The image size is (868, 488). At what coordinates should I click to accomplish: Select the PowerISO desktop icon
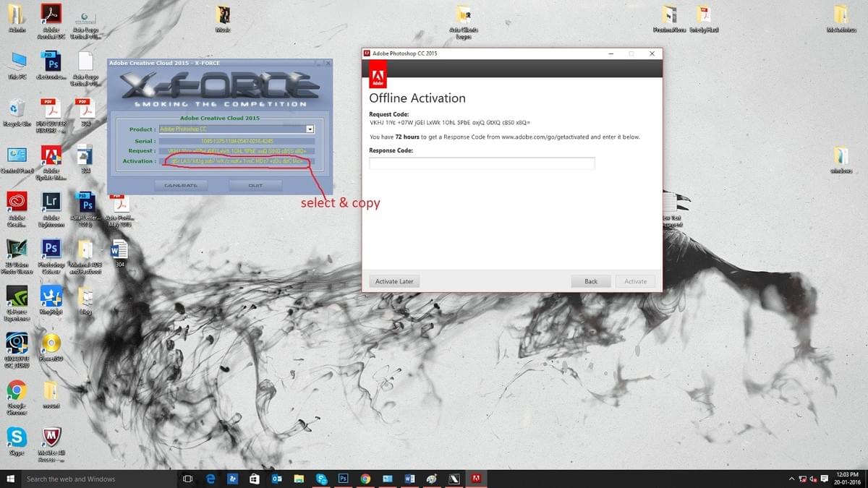(51, 347)
